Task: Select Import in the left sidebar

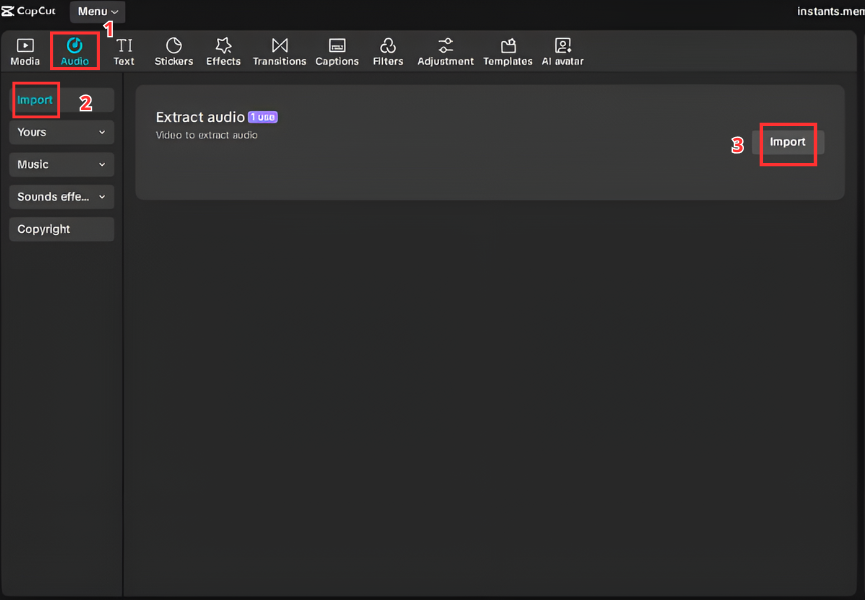Action: click(x=62, y=100)
